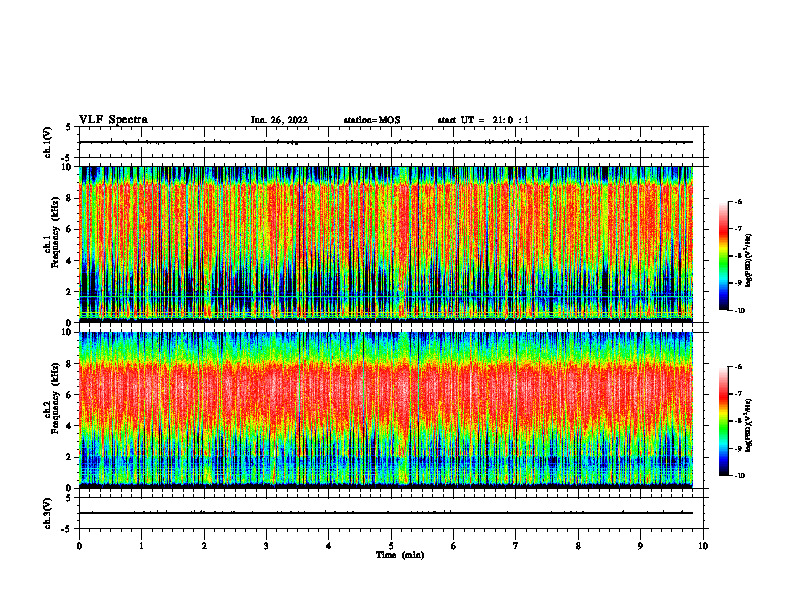
Task: Click the ch.2 spectrogram color bar
Action: (723, 421)
